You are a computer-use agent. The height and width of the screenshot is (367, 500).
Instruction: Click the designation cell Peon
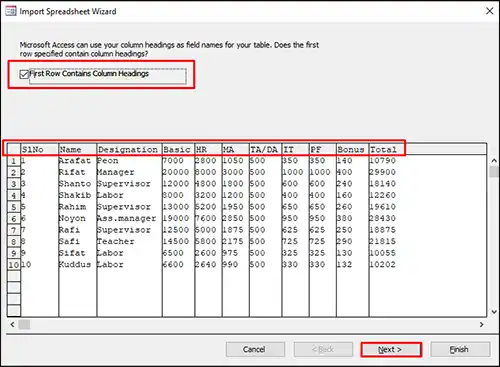pos(107,161)
